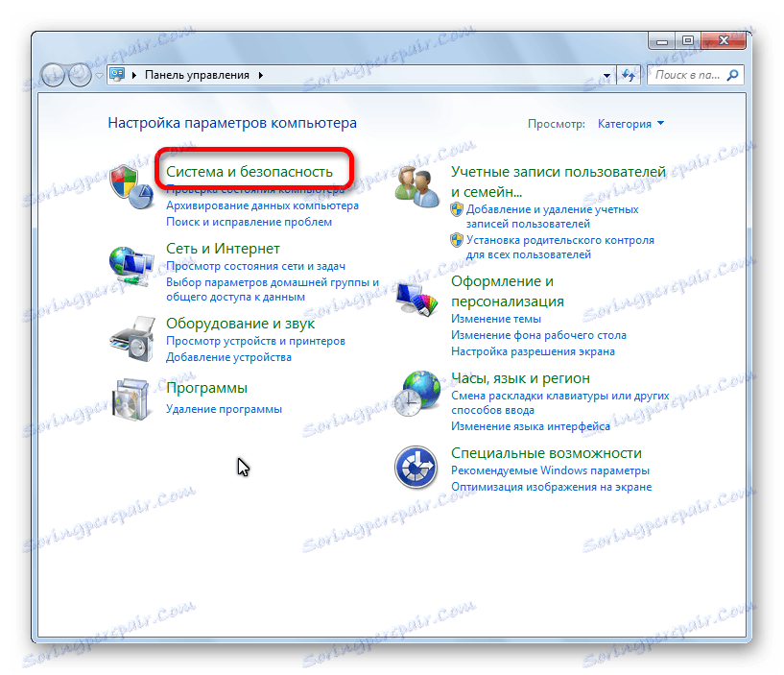Screen dimensions: 784x675
Task: Click Настройка разрешения экрана link
Action: click(x=533, y=351)
